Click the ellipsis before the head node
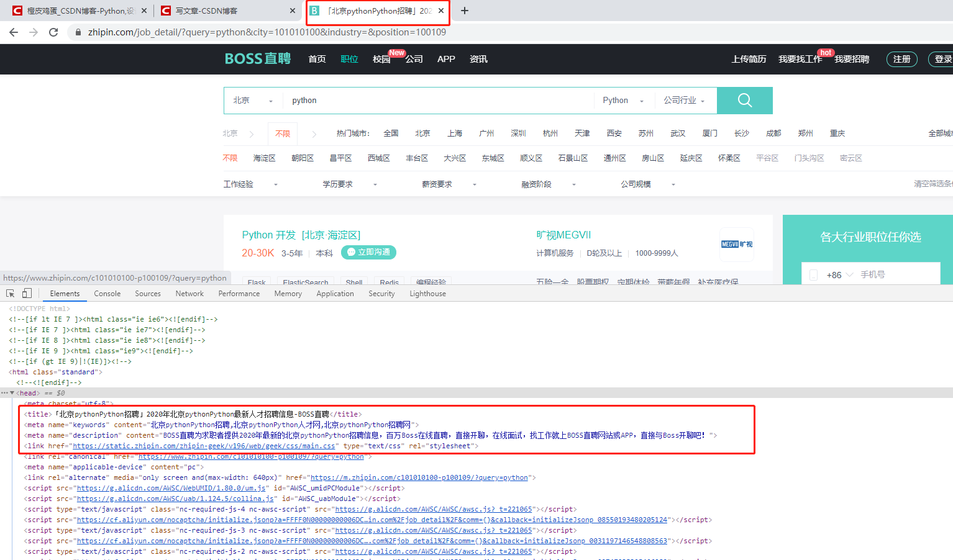 [x=4, y=393]
